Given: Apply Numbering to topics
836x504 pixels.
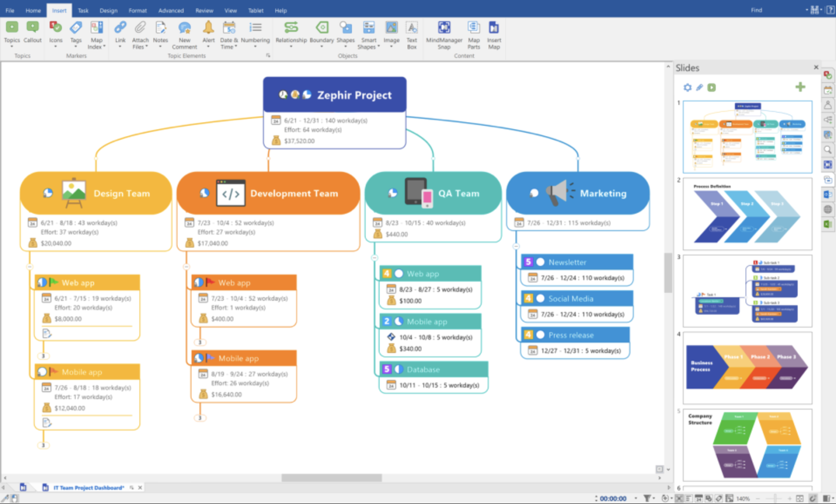Looking at the screenshot, I should 256,33.
